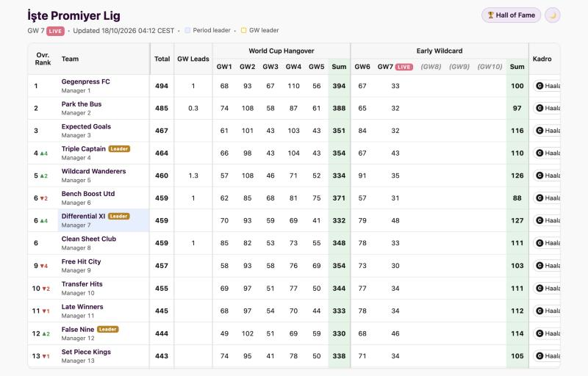This screenshot has width=588, height=376.
Task: Sort by the GW Leads column header
Action: click(x=193, y=59)
